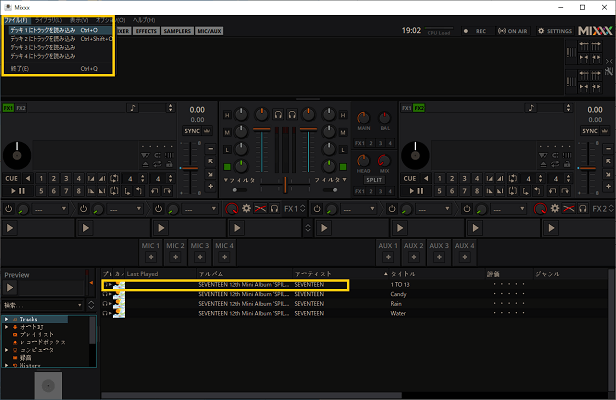This screenshot has height=400, width=616.
Task: Click sync leader crown on left deck
Action: click(207, 131)
